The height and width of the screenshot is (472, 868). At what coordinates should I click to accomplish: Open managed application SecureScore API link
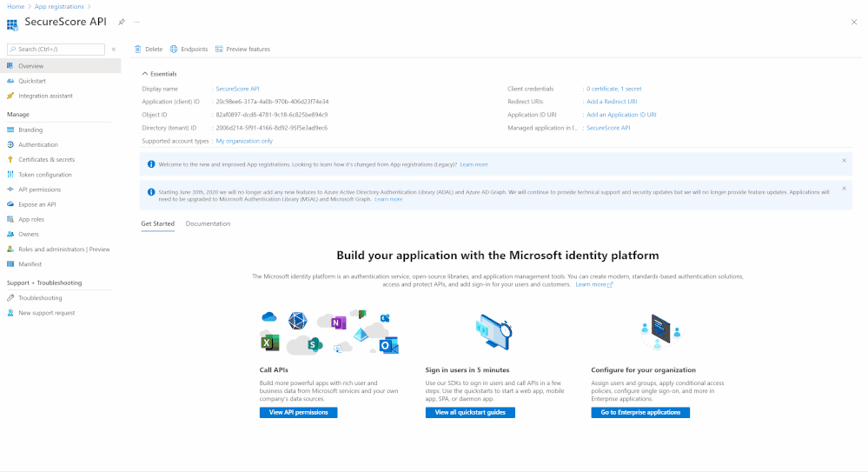coord(608,128)
